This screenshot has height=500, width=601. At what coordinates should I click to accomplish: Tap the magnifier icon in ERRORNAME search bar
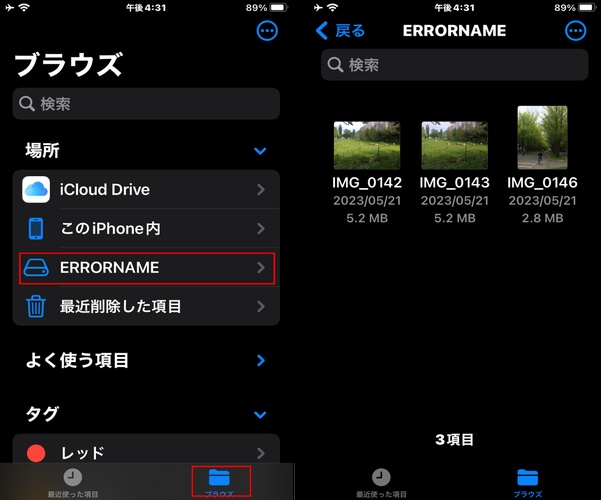click(335, 65)
